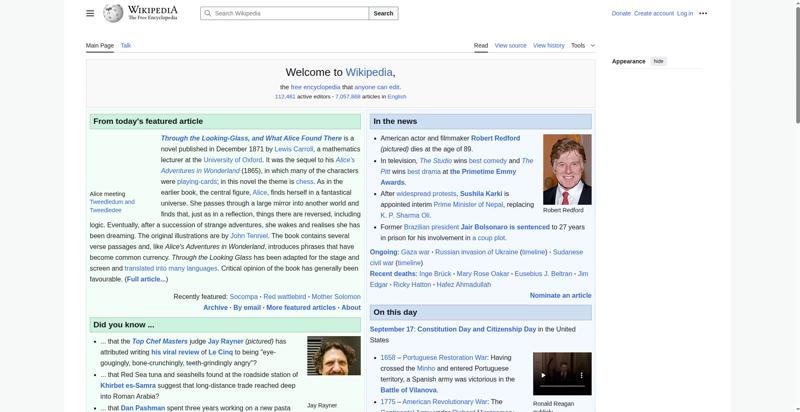The image size is (800, 412).
Task: Click the Gaza war link
Action: pyautogui.click(x=415, y=252)
